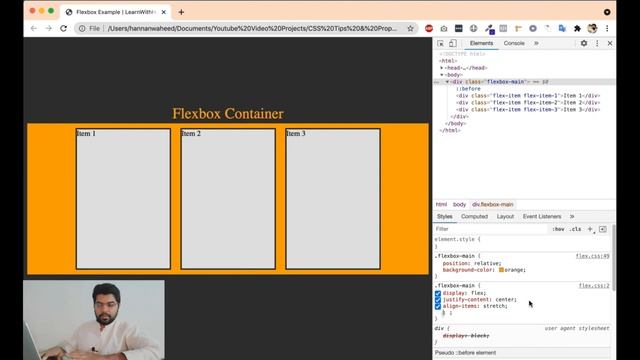The image size is (640, 360).
Task: Click the styles pane scrollbar
Action: coord(613,258)
